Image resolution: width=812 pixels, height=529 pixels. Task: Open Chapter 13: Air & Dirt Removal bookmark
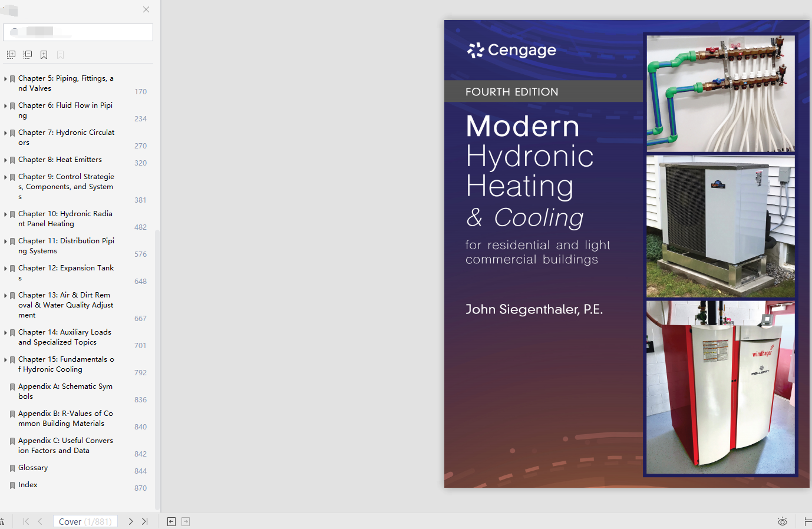point(66,305)
